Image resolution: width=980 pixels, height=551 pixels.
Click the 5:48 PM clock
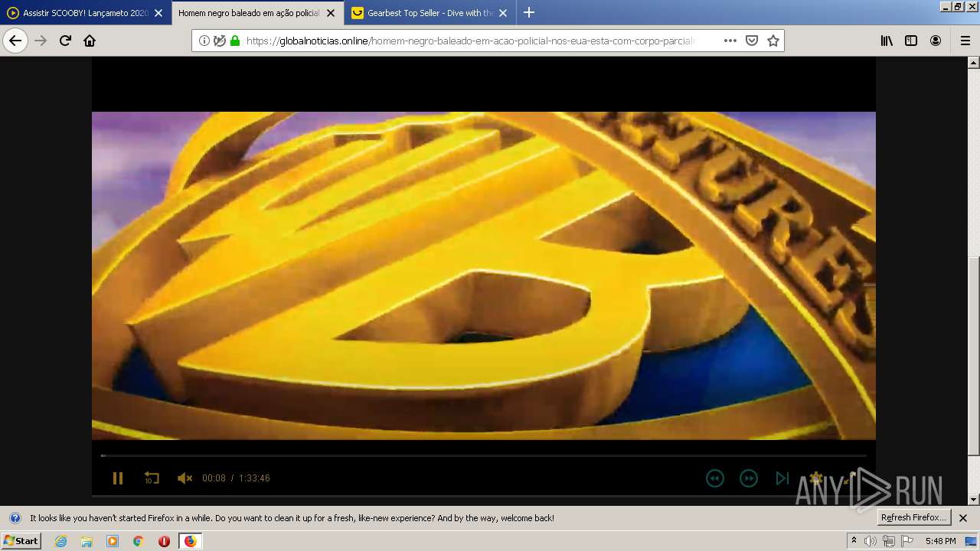(940, 541)
